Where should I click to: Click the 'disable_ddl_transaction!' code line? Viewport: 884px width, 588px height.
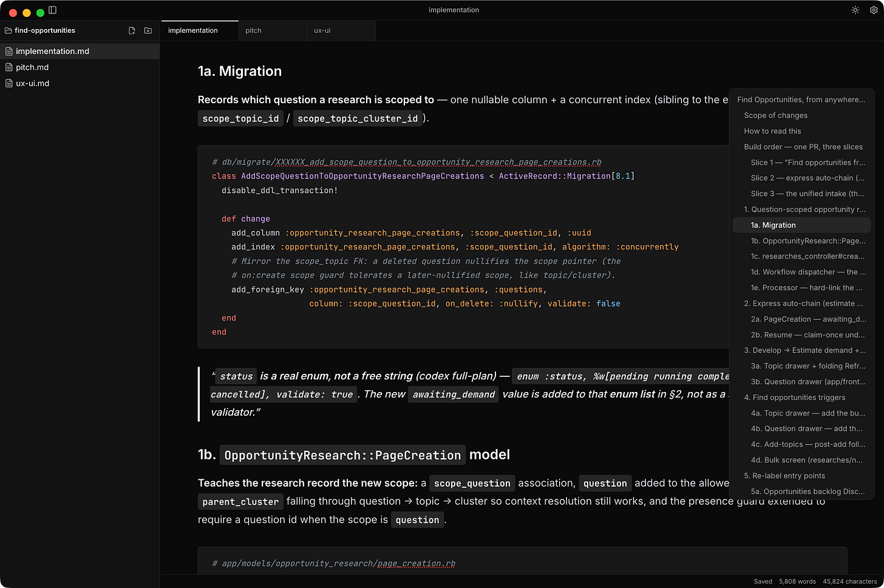pyautogui.click(x=279, y=191)
